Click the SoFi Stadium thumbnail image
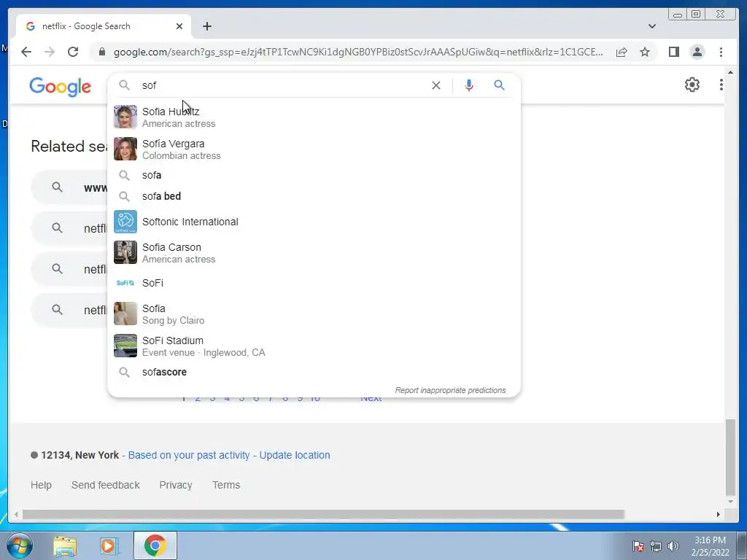747x560 pixels. click(x=125, y=346)
